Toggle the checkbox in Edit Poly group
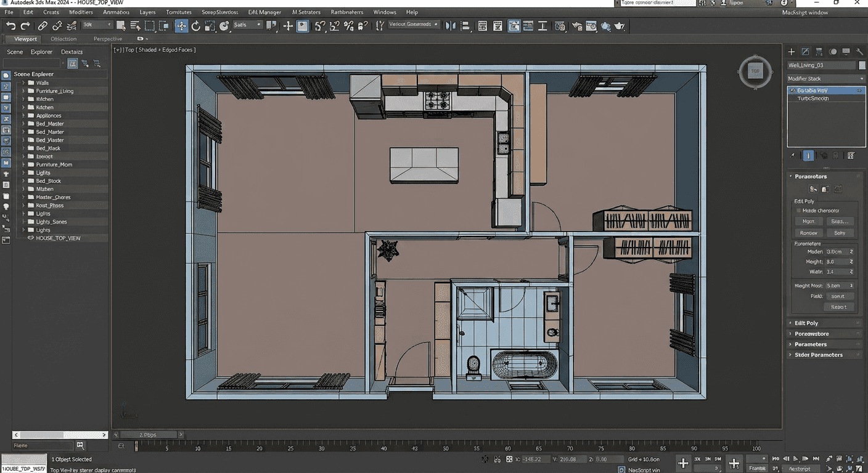The width and height of the screenshot is (868, 473). 799,211
